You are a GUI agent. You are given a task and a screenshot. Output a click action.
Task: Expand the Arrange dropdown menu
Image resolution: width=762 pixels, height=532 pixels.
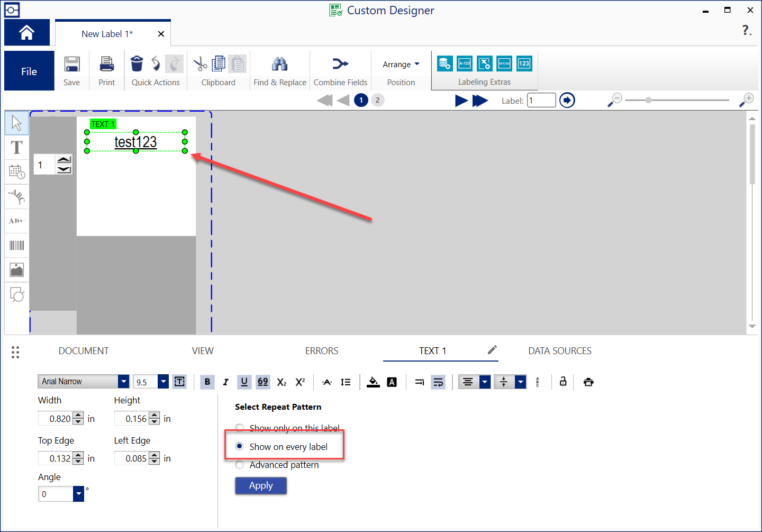(401, 65)
